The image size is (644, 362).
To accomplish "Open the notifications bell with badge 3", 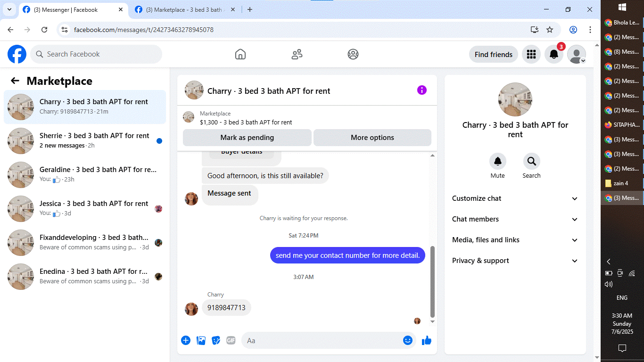I will 554,54.
